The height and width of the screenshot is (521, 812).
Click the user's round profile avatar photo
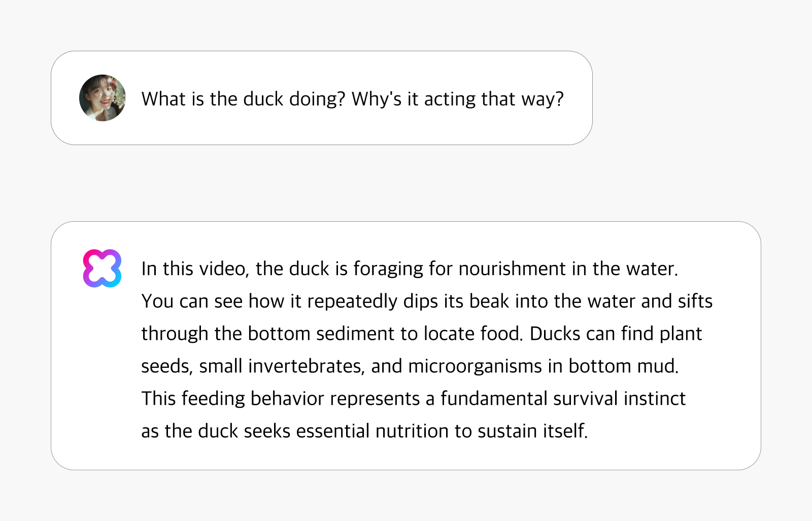click(103, 98)
